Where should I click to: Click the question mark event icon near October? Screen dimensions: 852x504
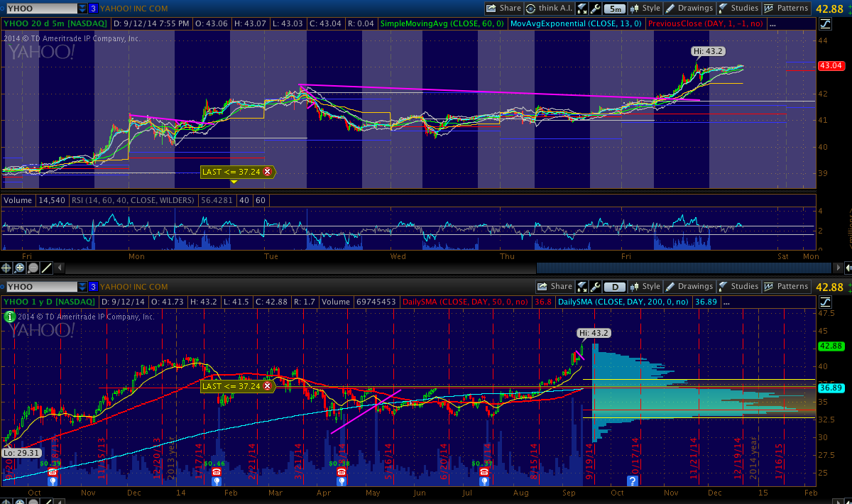click(x=632, y=481)
